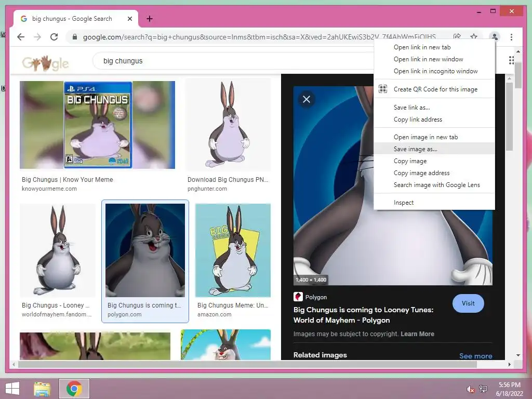This screenshot has height=399, width=532.
Task: Open the Learn More copyright link
Action: [x=417, y=334]
